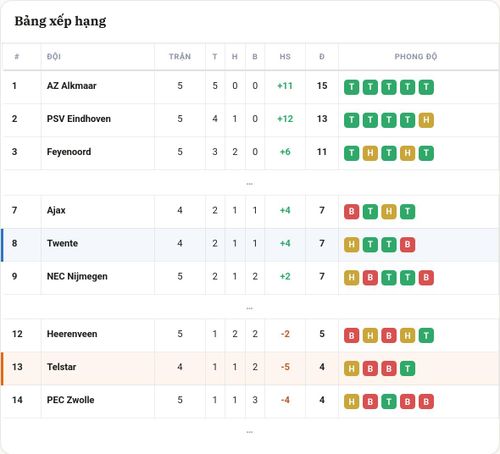This screenshot has width=500, height=454.
Task: Sort by the PHONG ĐỘ column header
Action: click(x=416, y=57)
